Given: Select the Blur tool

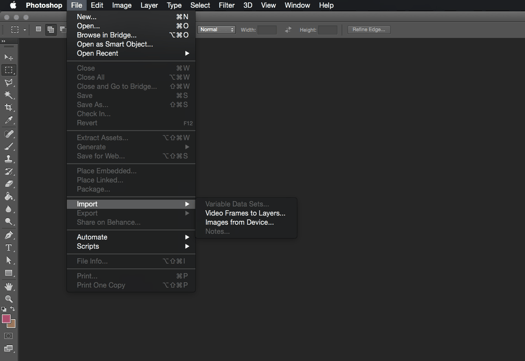Looking at the screenshot, I should pyautogui.click(x=8, y=209).
